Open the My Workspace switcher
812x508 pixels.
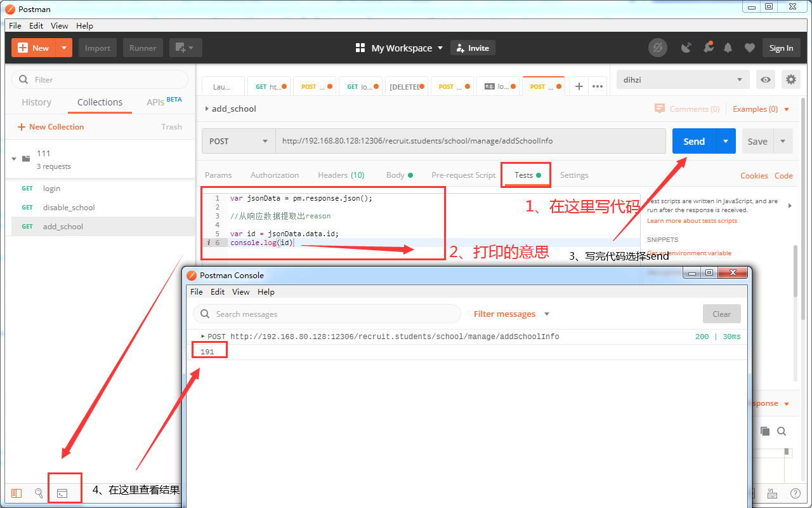pyautogui.click(x=399, y=48)
